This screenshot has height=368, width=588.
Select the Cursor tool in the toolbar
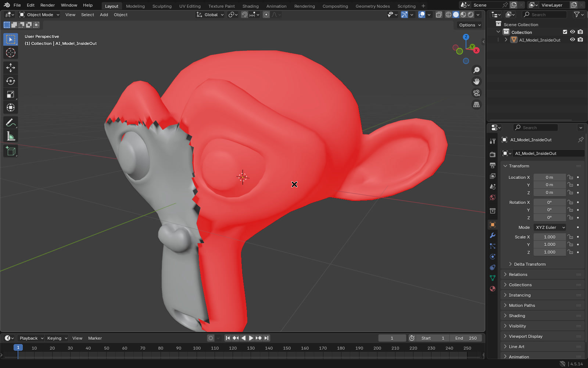[11, 53]
